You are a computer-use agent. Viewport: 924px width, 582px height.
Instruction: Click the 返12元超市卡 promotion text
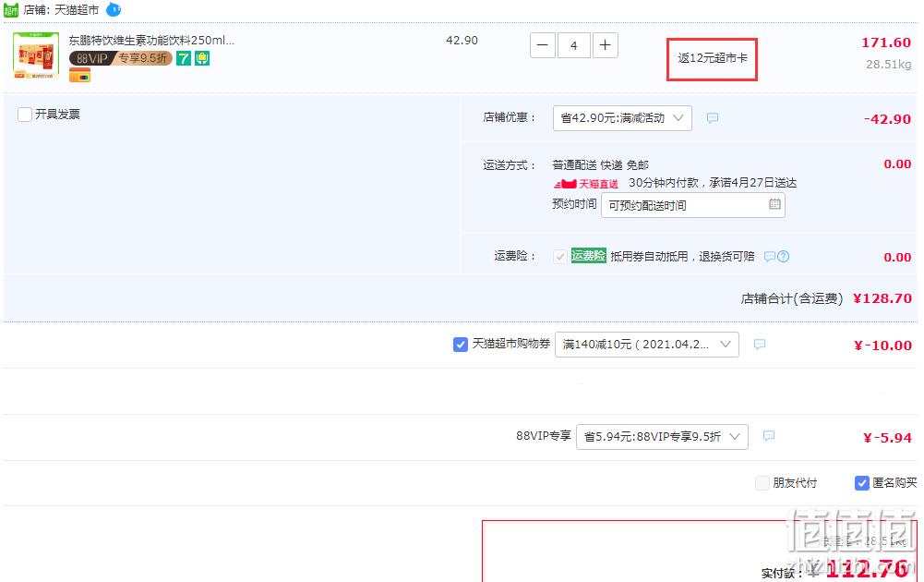click(713, 58)
